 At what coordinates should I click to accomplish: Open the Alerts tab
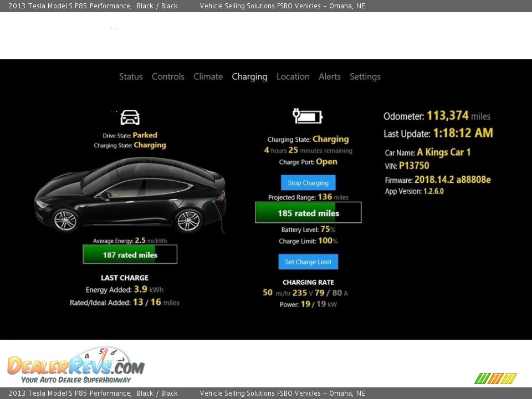pyautogui.click(x=329, y=76)
